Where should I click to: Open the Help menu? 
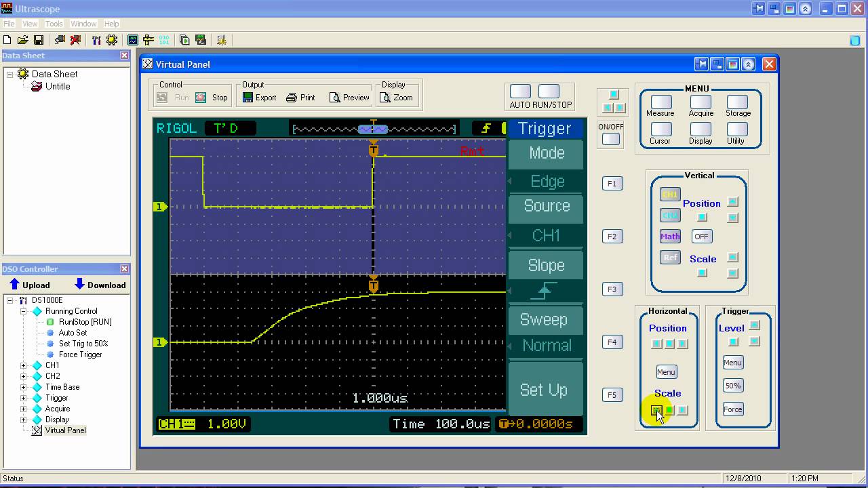coord(111,24)
